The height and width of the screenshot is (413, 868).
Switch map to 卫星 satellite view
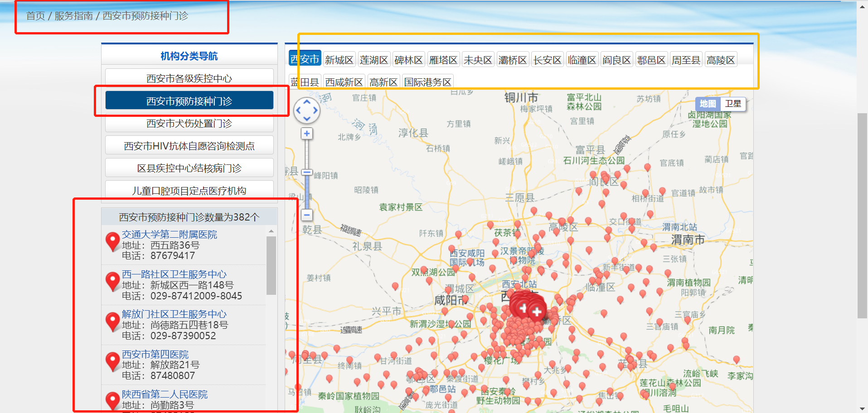(x=733, y=104)
